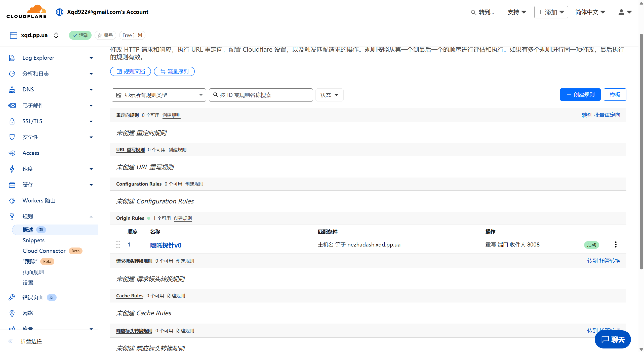Open the 显示所有规则类型 dropdown
The width and height of the screenshot is (644, 352).
(x=158, y=95)
